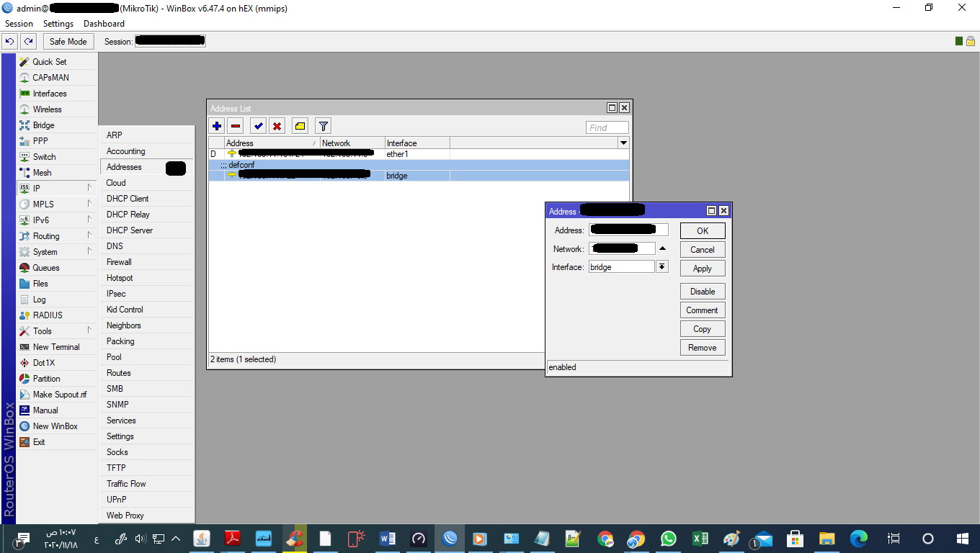This screenshot has height=553, width=980.
Task: Open the PPP section
Action: tap(57, 141)
